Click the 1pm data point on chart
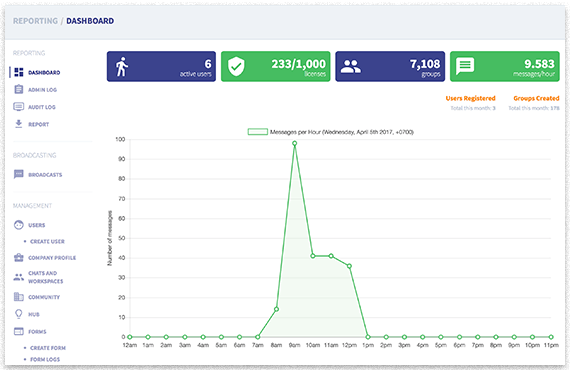This screenshot has width=570, height=370. coord(368,337)
